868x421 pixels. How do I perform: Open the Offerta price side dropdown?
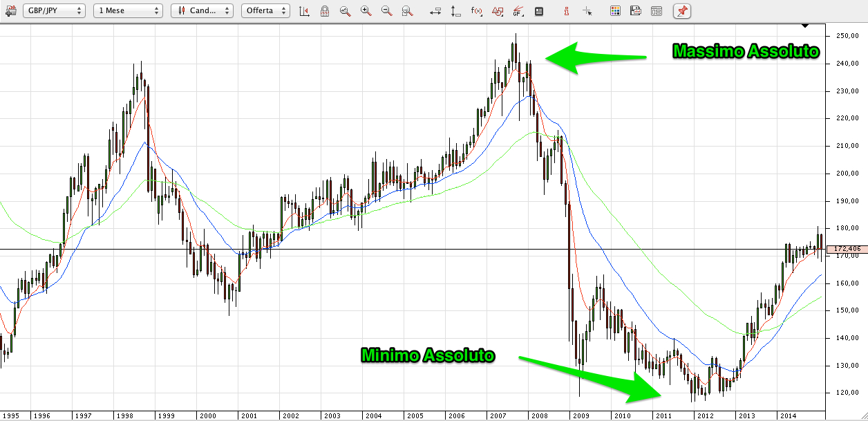[266, 10]
